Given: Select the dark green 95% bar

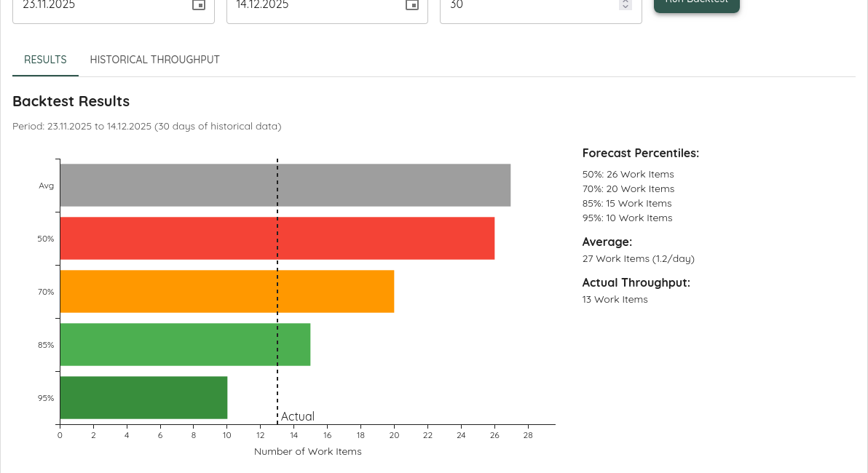Looking at the screenshot, I should (143, 398).
